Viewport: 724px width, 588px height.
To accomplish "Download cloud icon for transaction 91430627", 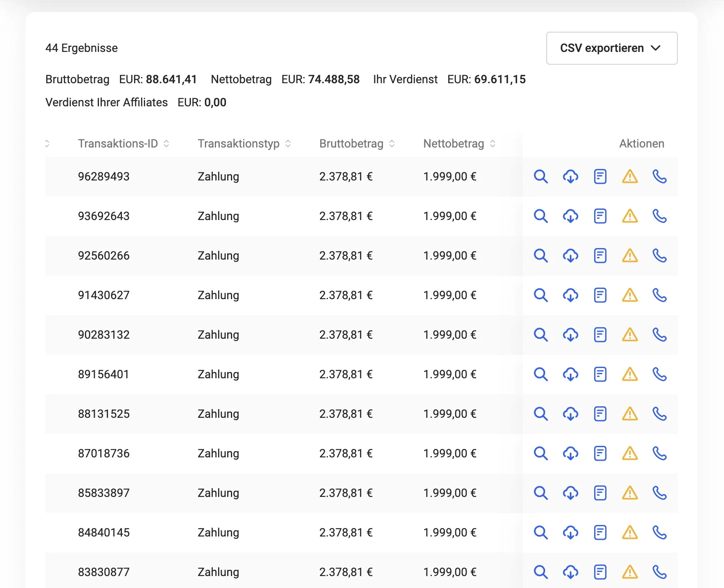I will (x=570, y=295).
